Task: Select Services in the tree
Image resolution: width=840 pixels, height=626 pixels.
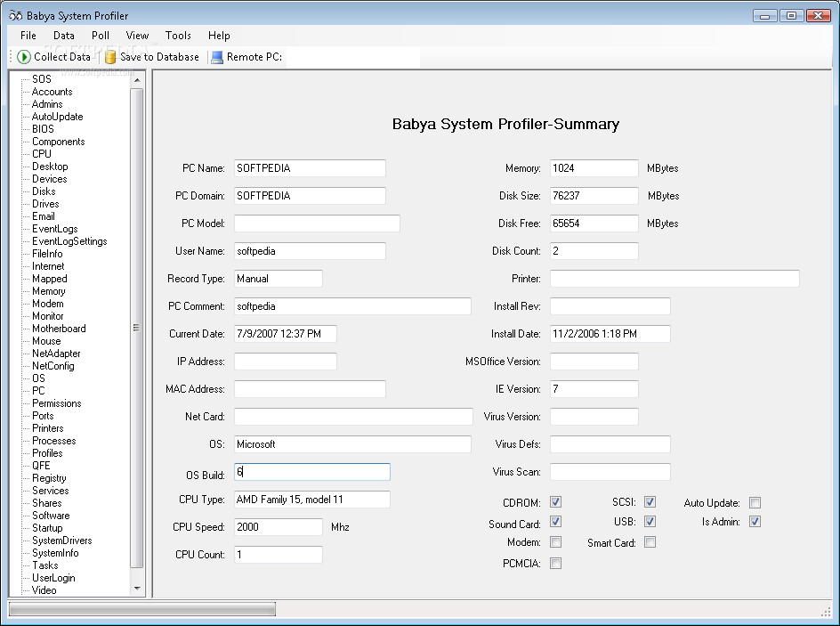Action: coord(51,491)
